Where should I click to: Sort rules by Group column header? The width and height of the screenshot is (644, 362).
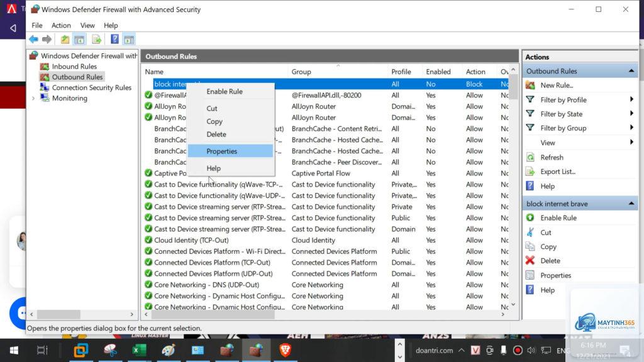(338, 72)
